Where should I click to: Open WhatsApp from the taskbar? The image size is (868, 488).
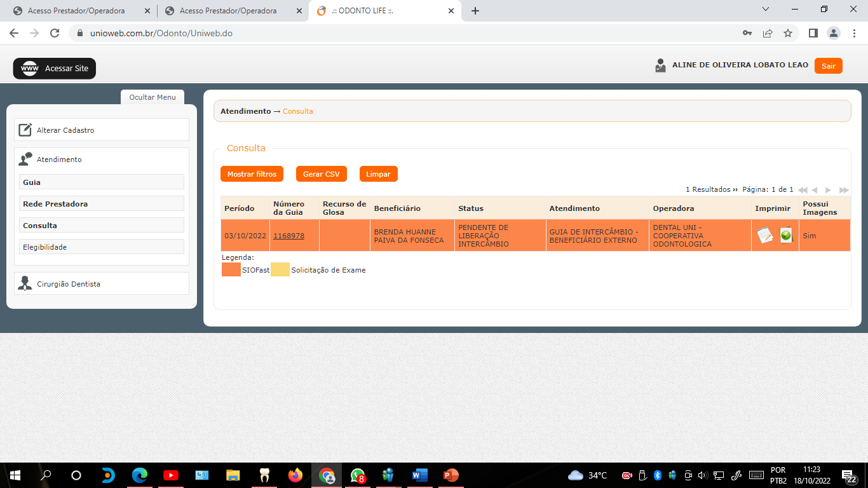click(358, 475)
